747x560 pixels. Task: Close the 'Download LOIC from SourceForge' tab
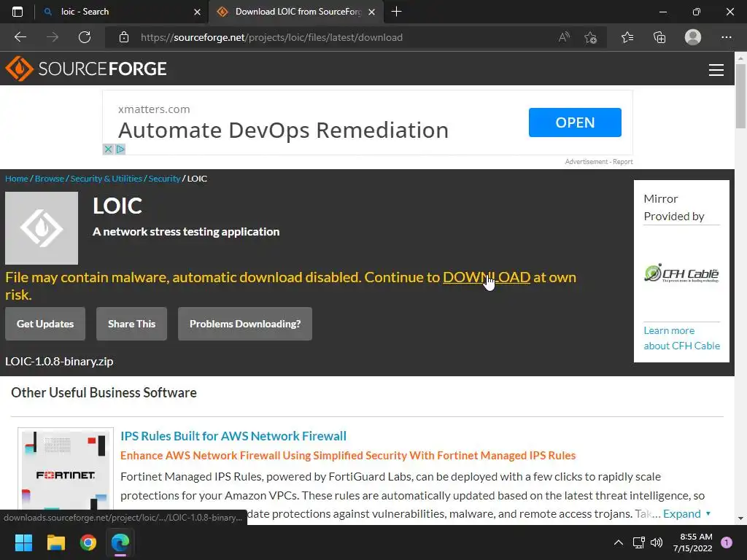click(x=372, y=12)
